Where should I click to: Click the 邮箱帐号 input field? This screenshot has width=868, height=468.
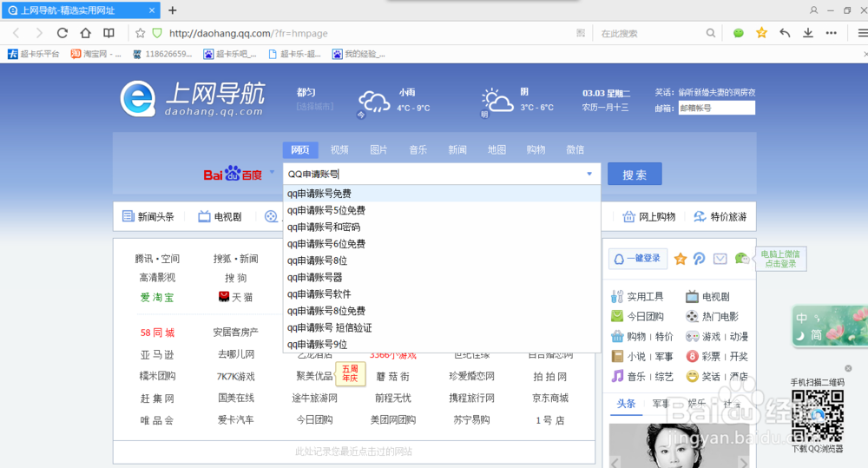tap(717, 108)
